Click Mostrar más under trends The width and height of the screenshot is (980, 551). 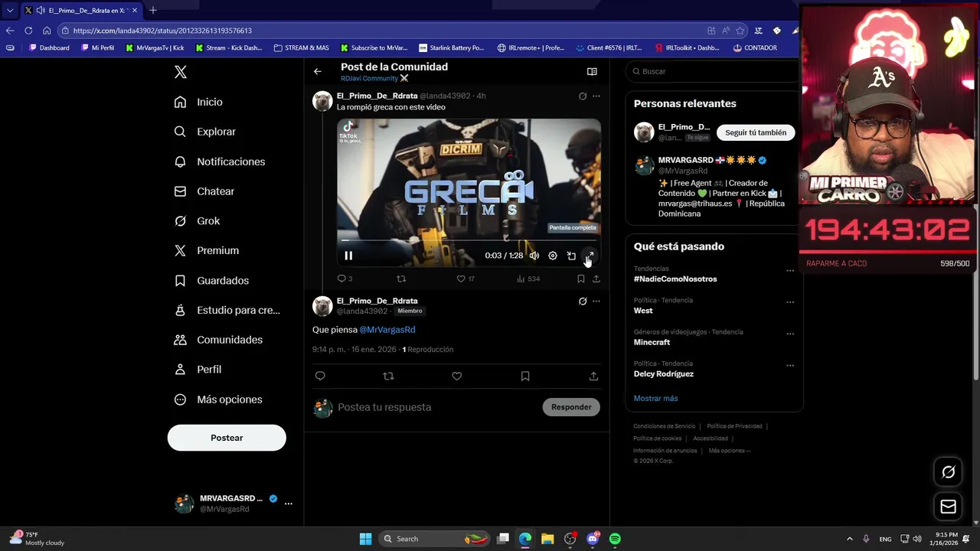(x=655, y=399)
